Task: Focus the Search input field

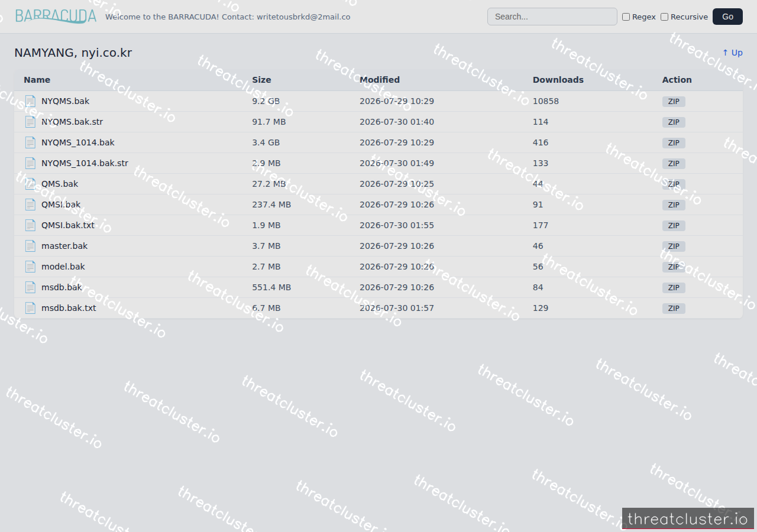Action: click(x=552, y=17)
